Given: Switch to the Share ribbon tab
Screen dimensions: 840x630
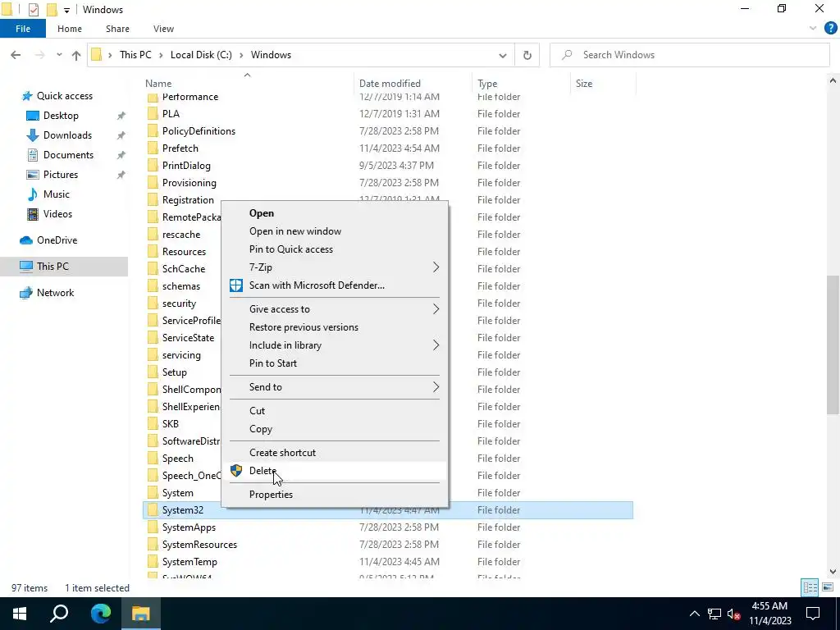Looking at the screenshot, I should coord(117,29).
